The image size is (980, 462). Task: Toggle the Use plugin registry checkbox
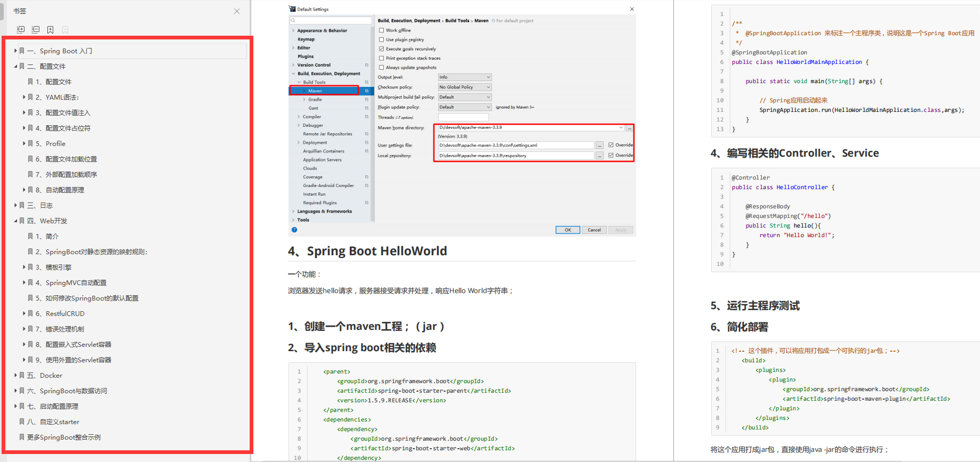[381, 39]
